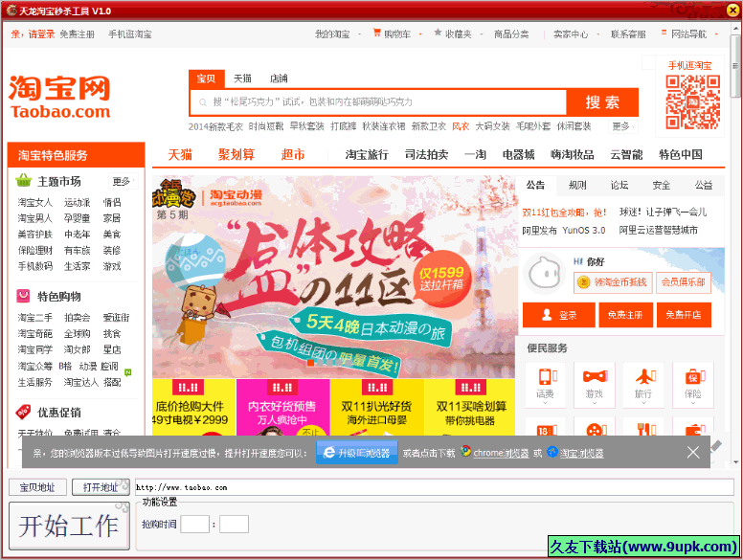Viewport: 743px width, 560px height.
Task: Switch to the 公益 notice tab
Action: 704,185
